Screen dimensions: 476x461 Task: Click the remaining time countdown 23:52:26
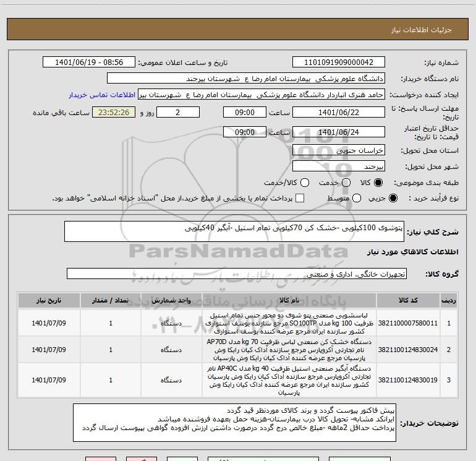[x=114, y=112]
